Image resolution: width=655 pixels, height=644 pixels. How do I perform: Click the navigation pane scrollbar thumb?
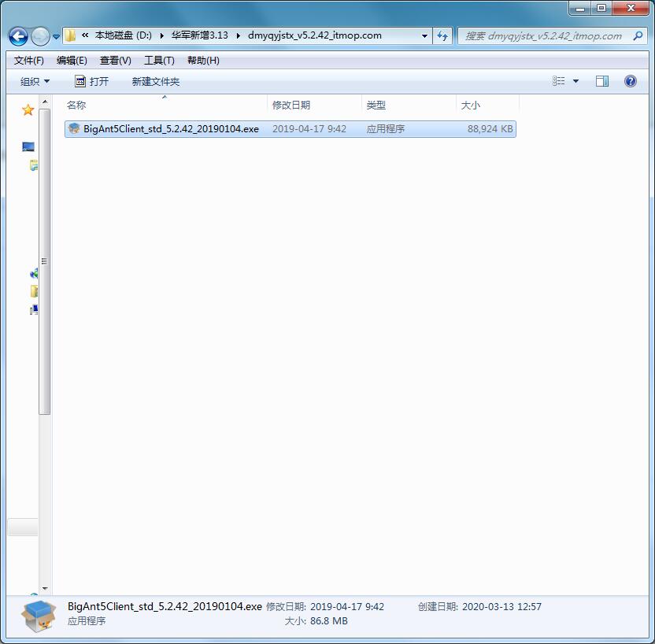tap(45, 262)
